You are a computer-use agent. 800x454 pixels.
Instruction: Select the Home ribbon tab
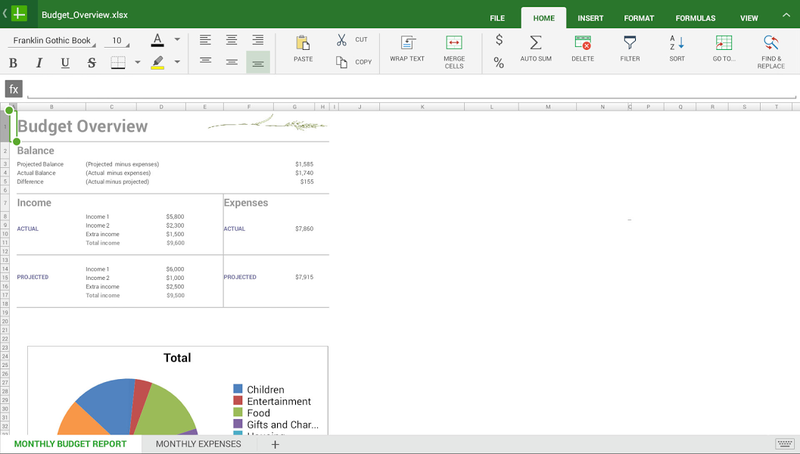coord(544,18)
